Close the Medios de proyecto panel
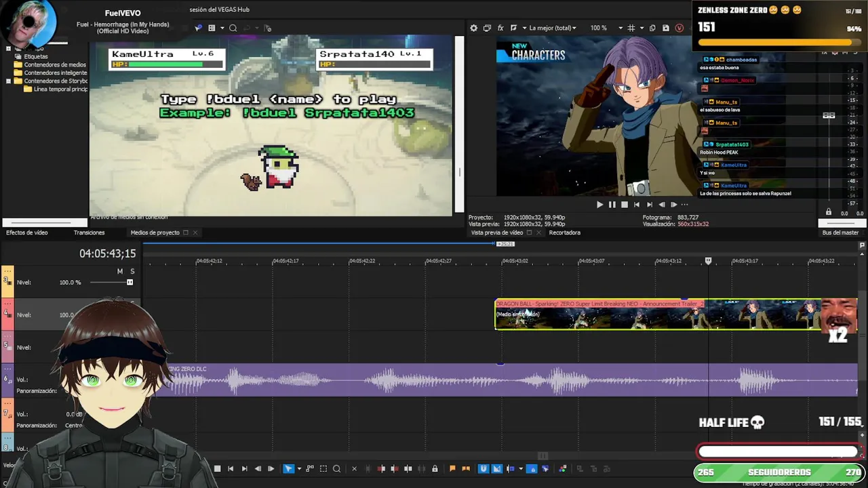Screen dimensions: 868x488 coord(195,232)
